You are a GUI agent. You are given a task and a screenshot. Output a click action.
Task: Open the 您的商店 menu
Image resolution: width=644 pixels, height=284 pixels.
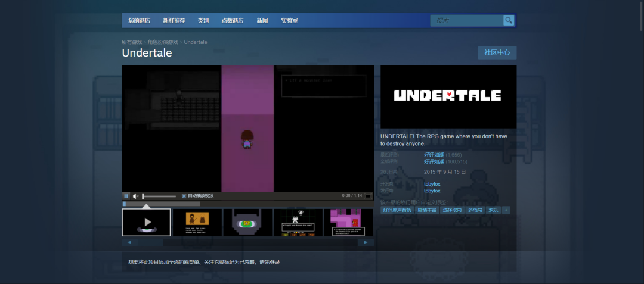(139, 20)
